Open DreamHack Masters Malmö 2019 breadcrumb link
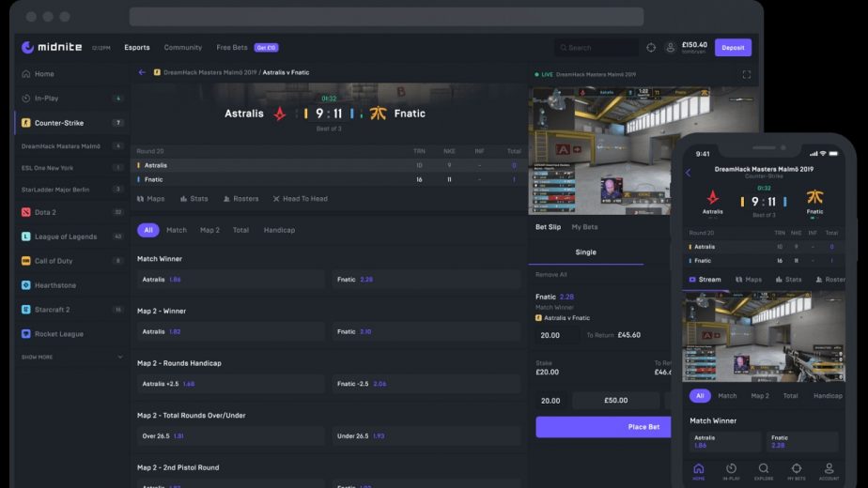 click(x=209, y=72)
